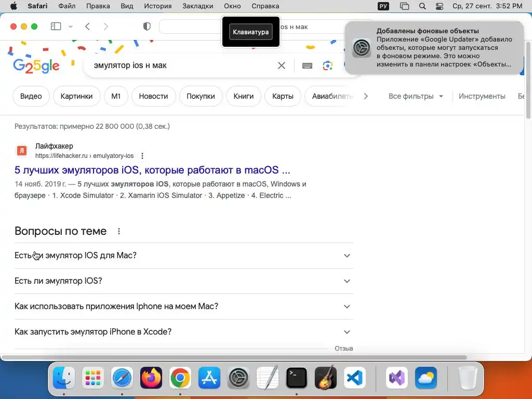This screenshot has height=399, width=532.
Task: Click the date and time in menu bar
Action: (x=487, y=6)
